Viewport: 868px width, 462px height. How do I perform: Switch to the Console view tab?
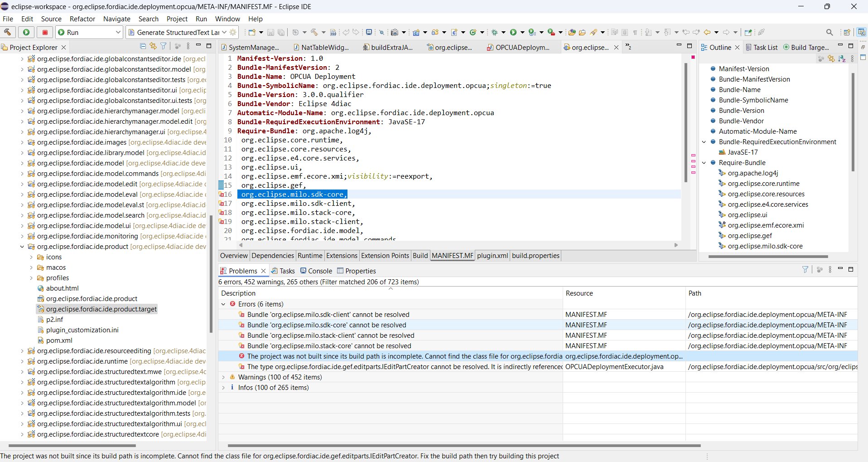click(x=316, y=271)
